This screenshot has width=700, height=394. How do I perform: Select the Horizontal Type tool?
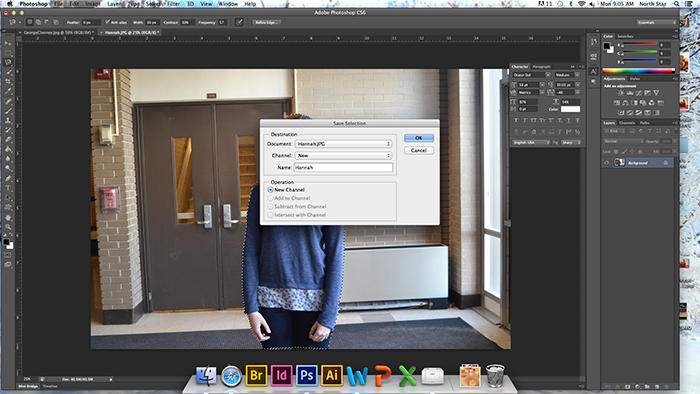[8, 188]
